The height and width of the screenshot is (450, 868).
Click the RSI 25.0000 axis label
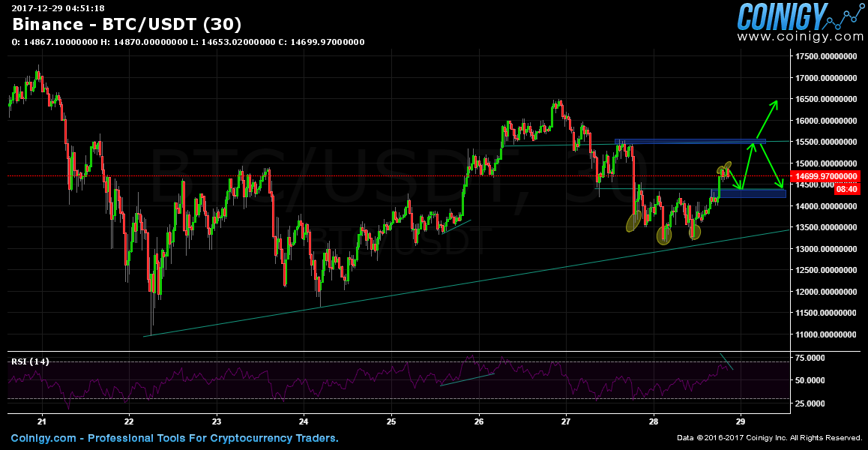tap(810, 403)
